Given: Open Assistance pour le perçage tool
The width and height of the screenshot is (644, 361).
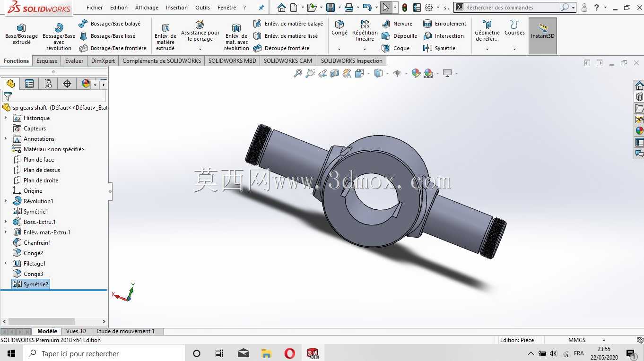Looking at the screenshot, I should coord(200,31).
